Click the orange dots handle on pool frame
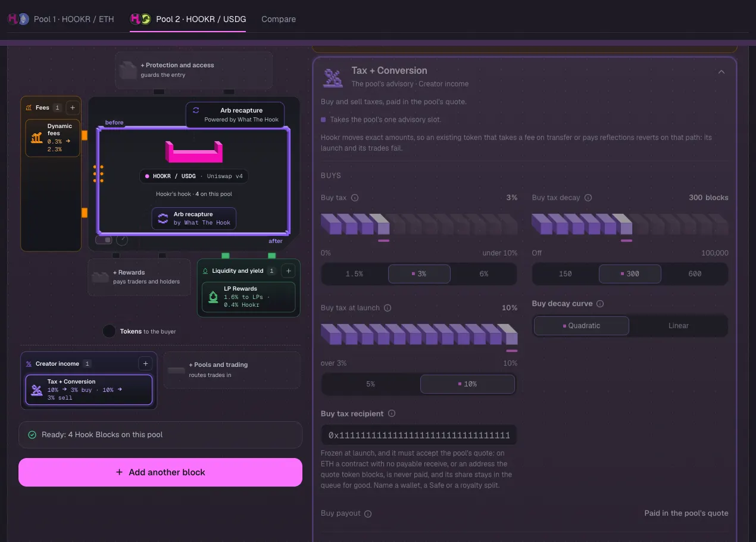 (x=98, y=173)
